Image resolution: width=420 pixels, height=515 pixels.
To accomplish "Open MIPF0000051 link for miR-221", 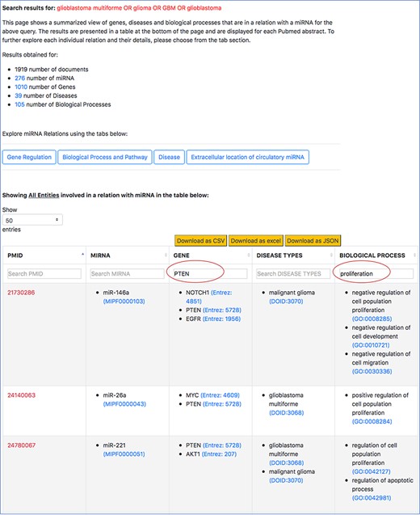I will (124, 454).
